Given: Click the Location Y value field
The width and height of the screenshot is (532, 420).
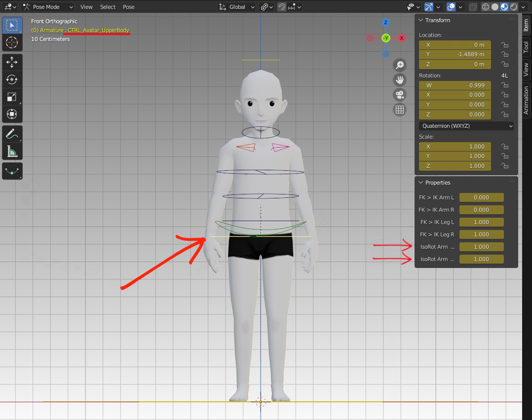Looking at the screenshot, I should [x=455, y=54].
